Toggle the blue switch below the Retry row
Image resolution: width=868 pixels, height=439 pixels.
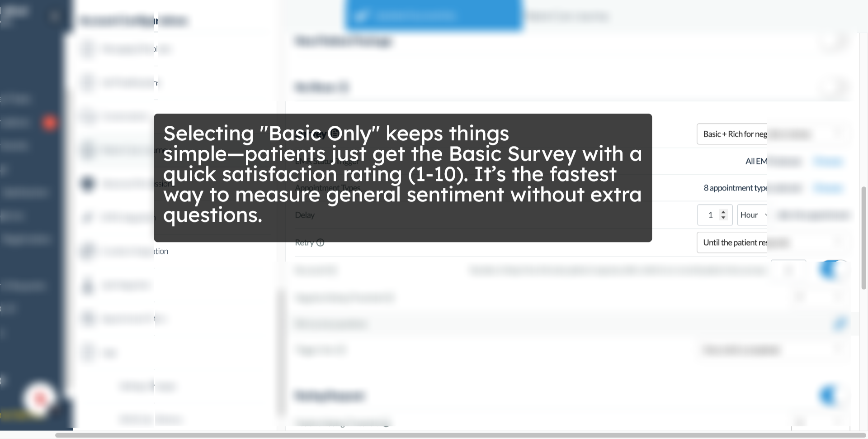(x=831, y=270)
